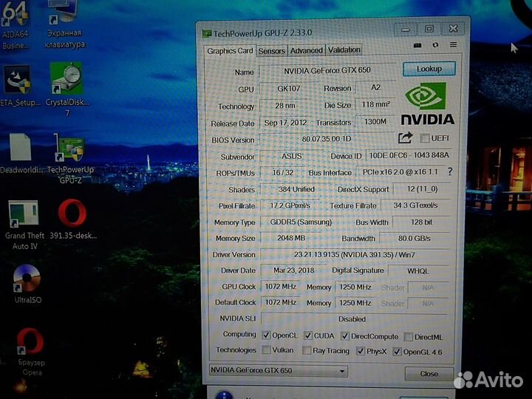Image resolution: width=532 pixels, height=399 pixels.
Task: Click the Bus Width value 128 bit
Action: pyautogui.click(x=421, y=222)
